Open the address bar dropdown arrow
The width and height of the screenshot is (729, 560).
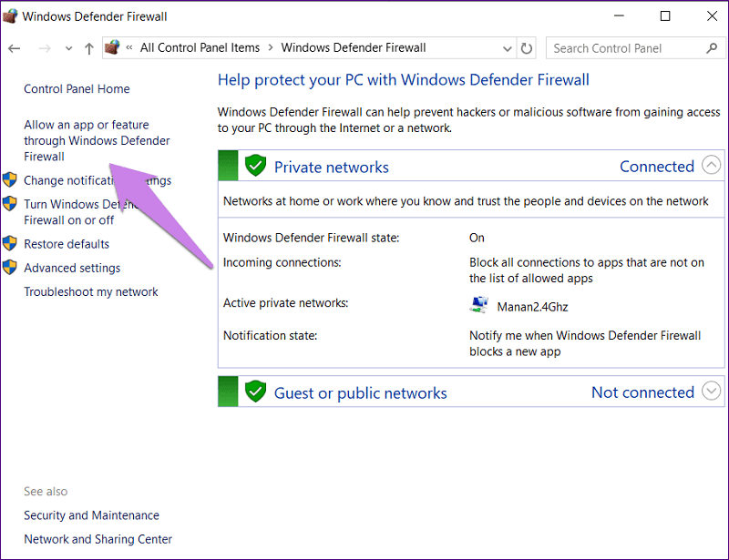click(507, 47)
